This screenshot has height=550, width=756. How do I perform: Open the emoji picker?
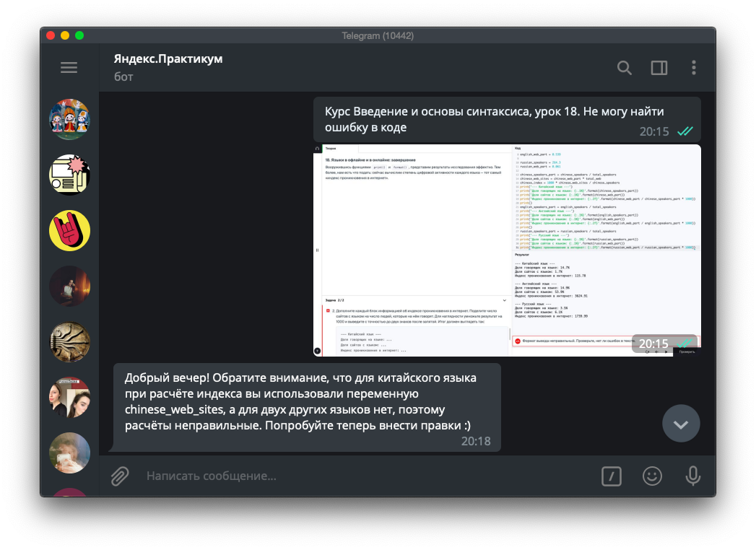point(652,476)
